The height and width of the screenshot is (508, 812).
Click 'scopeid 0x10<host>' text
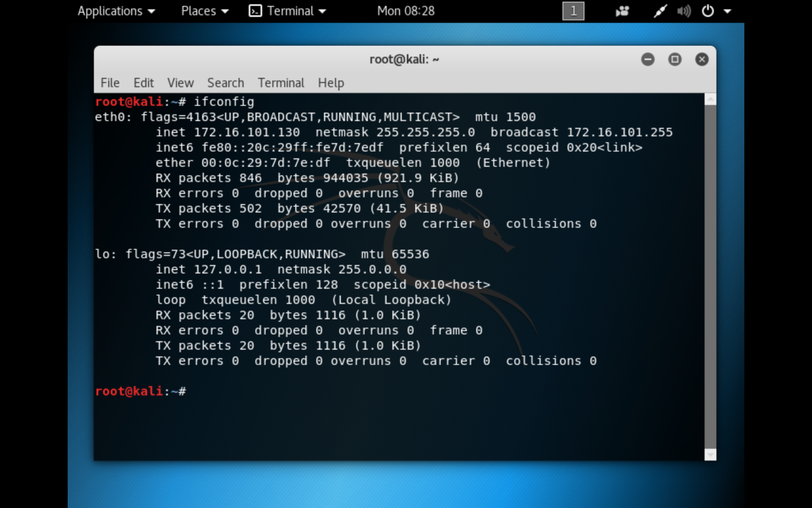click(422, 284)
